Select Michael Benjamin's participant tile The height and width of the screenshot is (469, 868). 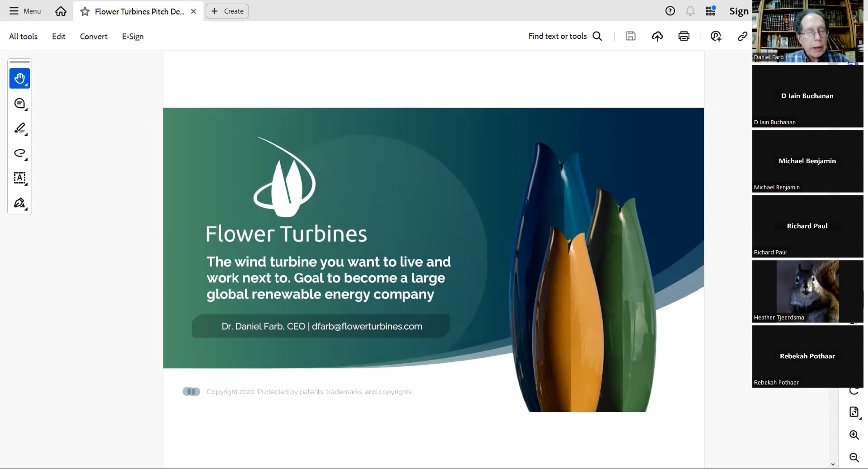tap(808, 161)
